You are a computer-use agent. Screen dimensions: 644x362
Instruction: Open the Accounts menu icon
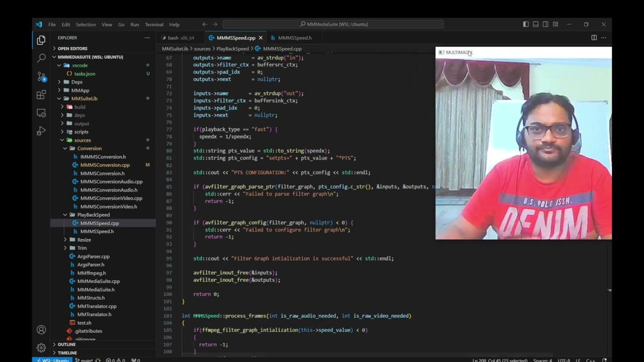41,330
